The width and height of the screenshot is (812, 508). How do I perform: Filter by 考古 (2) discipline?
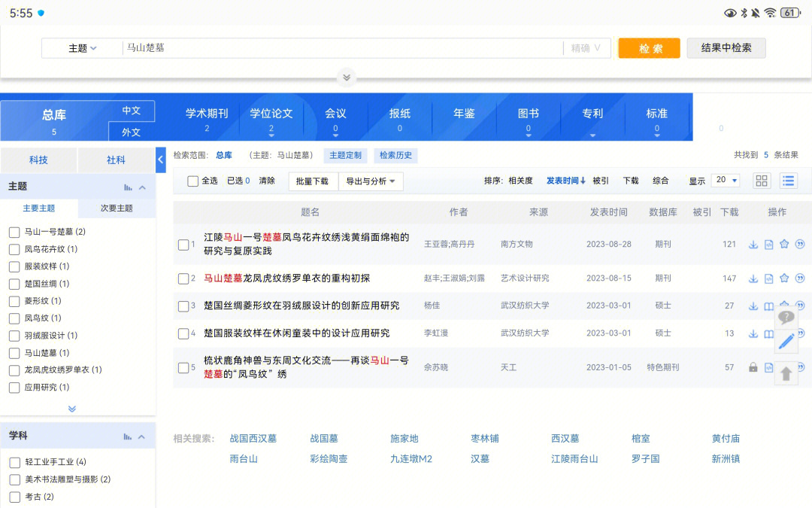tap(15, 497)
